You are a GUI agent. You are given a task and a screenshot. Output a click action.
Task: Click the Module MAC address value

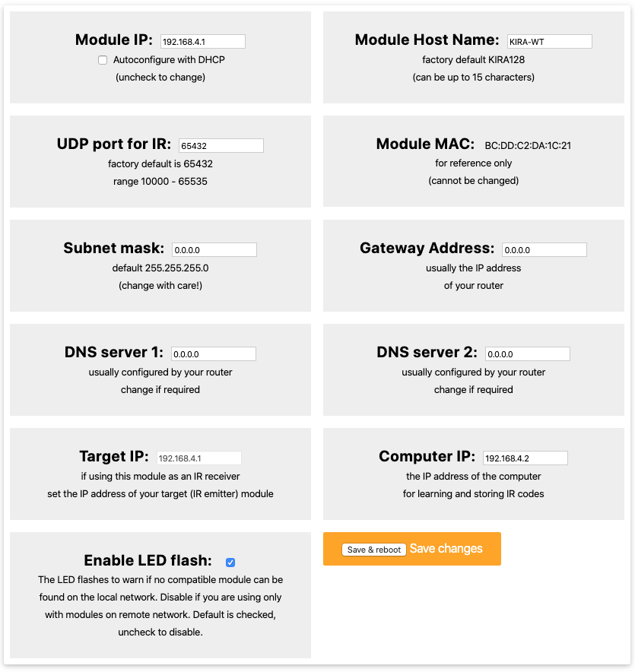pyautogui.click(x=528, y=145)
